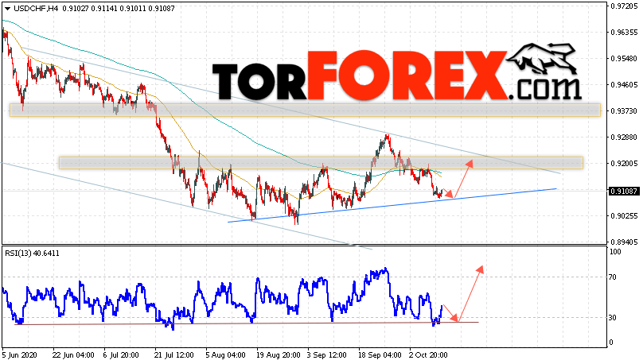Viewport: 643px width, 364px height.
Task: Select the price axis label 0.96355
Action: pos(624,33)
